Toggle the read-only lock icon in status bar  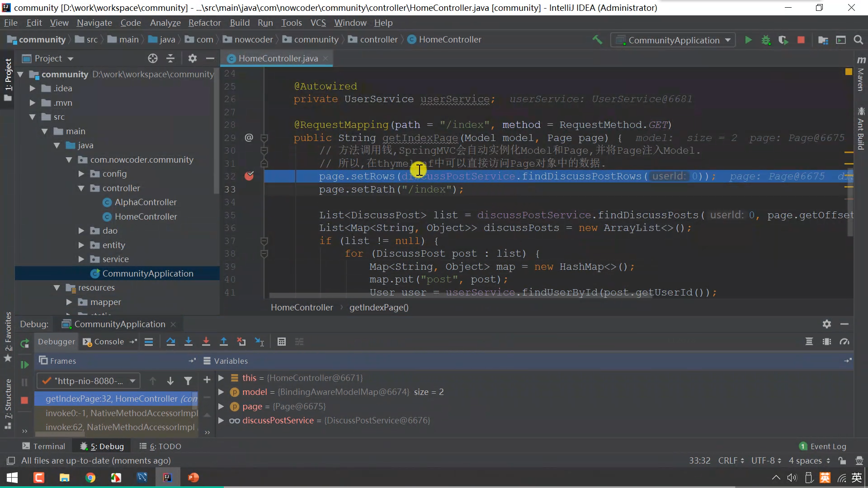pyautogui.click(x=842, y=461)
